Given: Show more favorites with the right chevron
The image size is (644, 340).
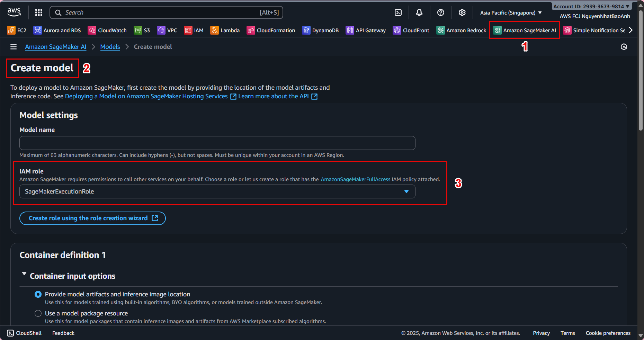Looking at the screenshot, I should (x=631, y=30).
